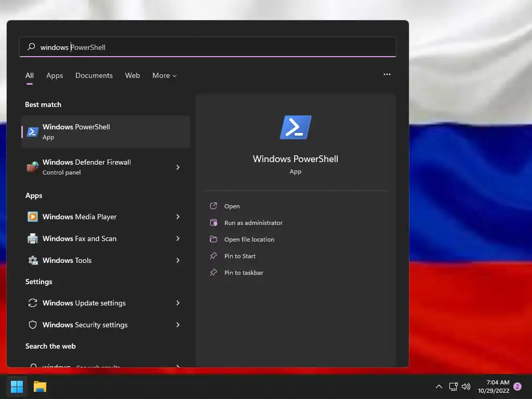Switch to the Web search tab
This screenshot has width=532, height=399.
click(132, 76)
